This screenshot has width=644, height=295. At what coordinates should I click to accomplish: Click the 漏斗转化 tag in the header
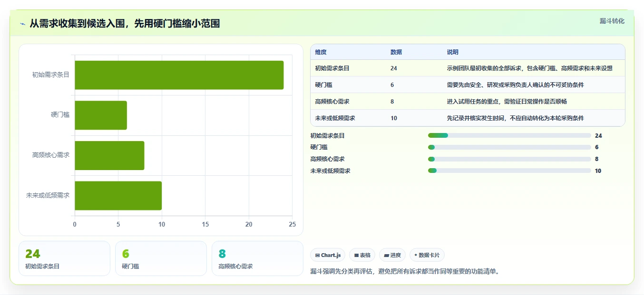(612, 21)
